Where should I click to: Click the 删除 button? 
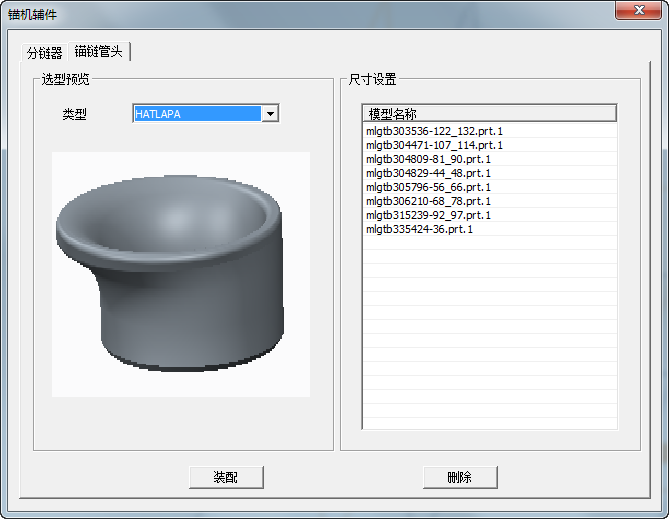point(460,478)
